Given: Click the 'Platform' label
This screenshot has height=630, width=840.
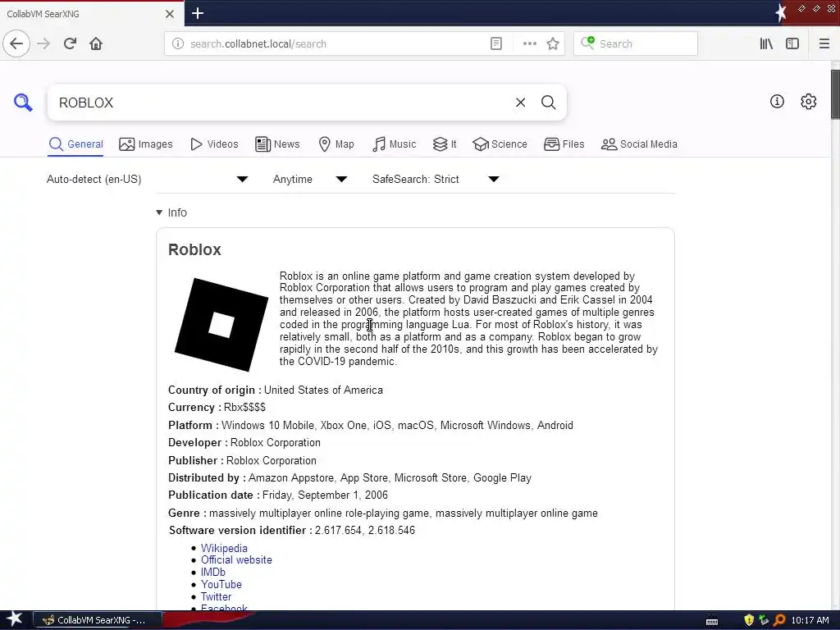Looking at the screenshot, I should (x=194, y=425).
